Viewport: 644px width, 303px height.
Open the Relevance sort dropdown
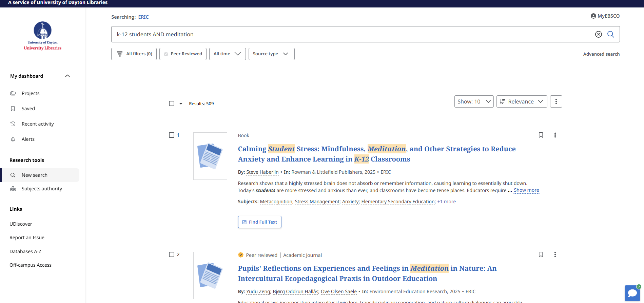pos(522,101)
